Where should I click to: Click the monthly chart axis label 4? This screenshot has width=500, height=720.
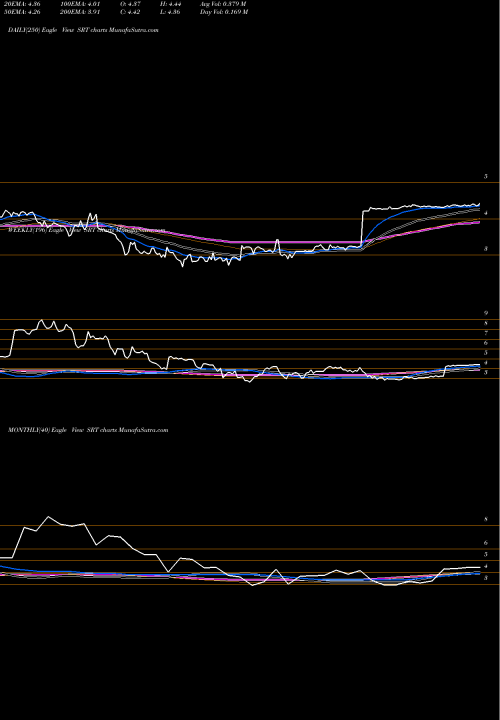click(x=486, y=566)
